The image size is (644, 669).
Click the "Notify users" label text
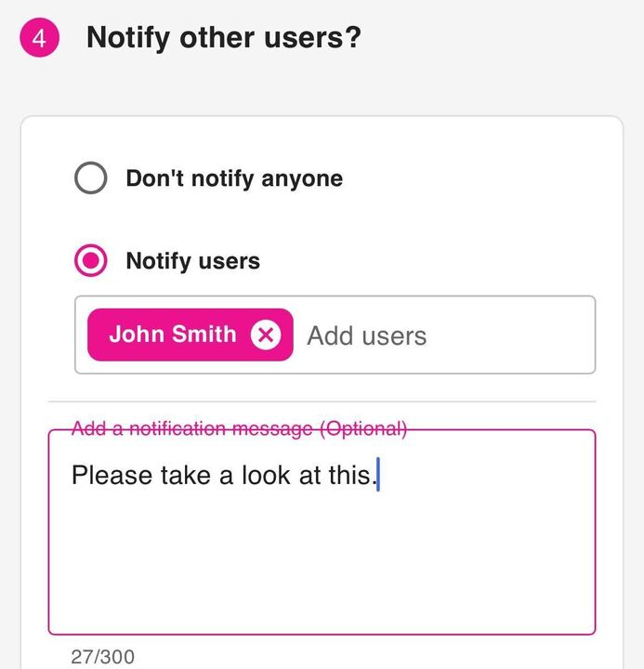click(x=193, y=261)
